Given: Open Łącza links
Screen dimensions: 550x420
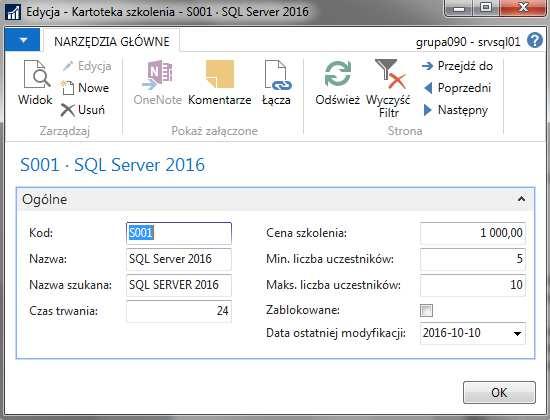Looking at the screenshot, I should pyautogui.click(x=276, y=83).
